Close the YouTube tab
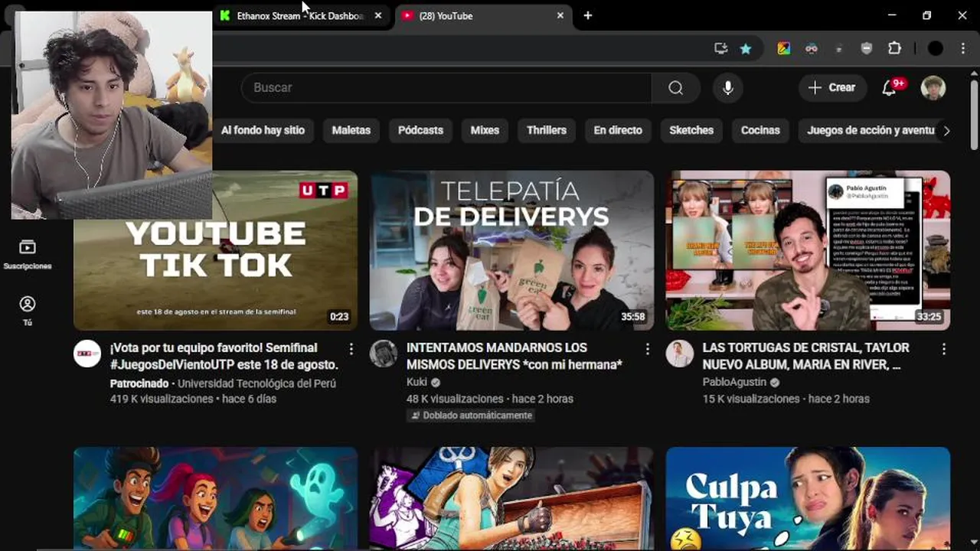 560,15
